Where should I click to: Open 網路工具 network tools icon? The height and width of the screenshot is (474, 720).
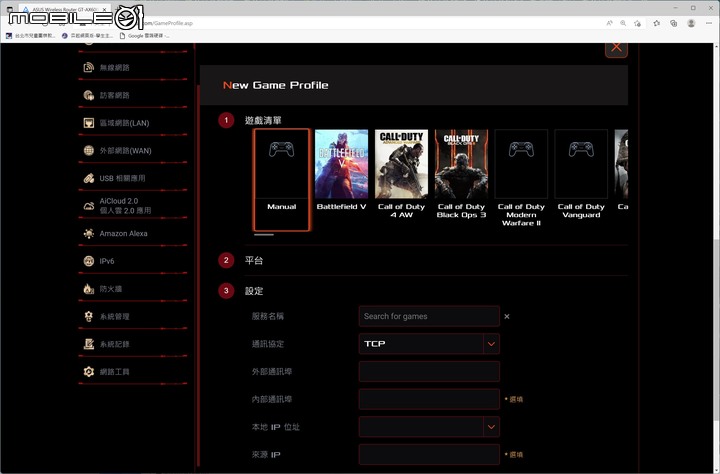[89, 372]
